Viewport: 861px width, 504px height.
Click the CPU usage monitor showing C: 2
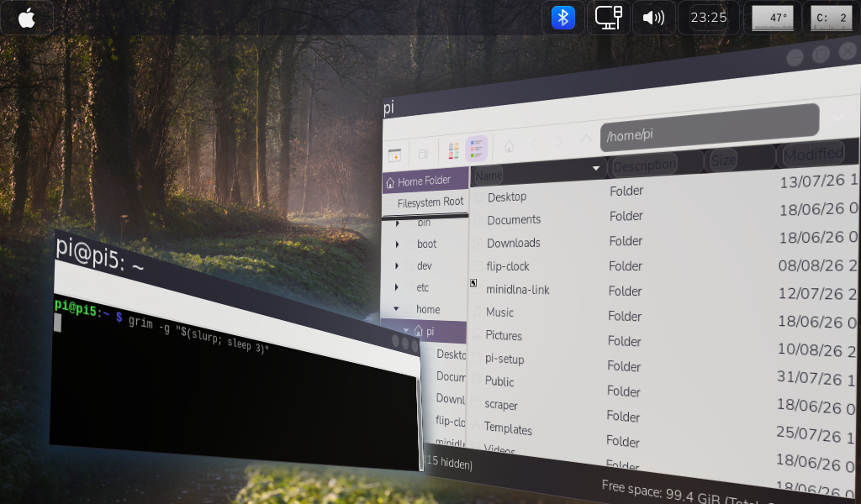832,18
